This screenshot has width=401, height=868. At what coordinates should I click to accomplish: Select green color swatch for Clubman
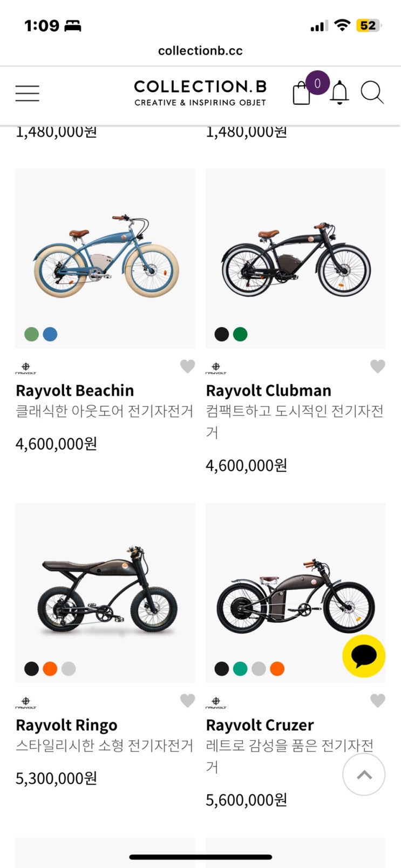click(240, 334)
